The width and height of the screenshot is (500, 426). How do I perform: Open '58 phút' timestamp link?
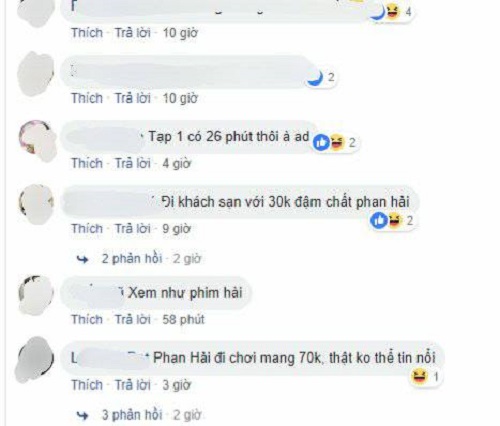click(x=183, y=319)
